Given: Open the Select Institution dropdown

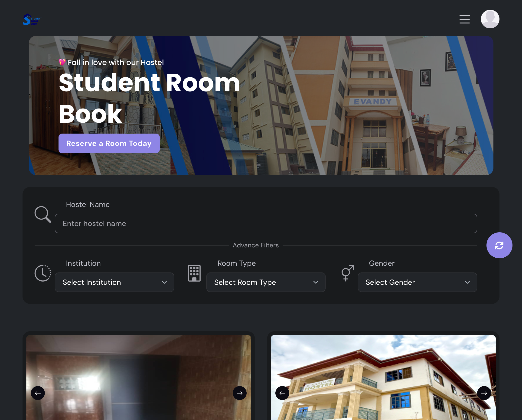Looking at the screenshot, I should pyautogui.click(x=114, y=282).
